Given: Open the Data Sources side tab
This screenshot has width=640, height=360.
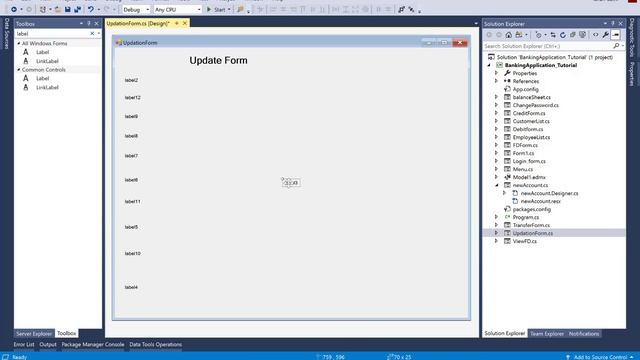Looking at the screenshot, I should pyautogui.click(x=7, y=33).
